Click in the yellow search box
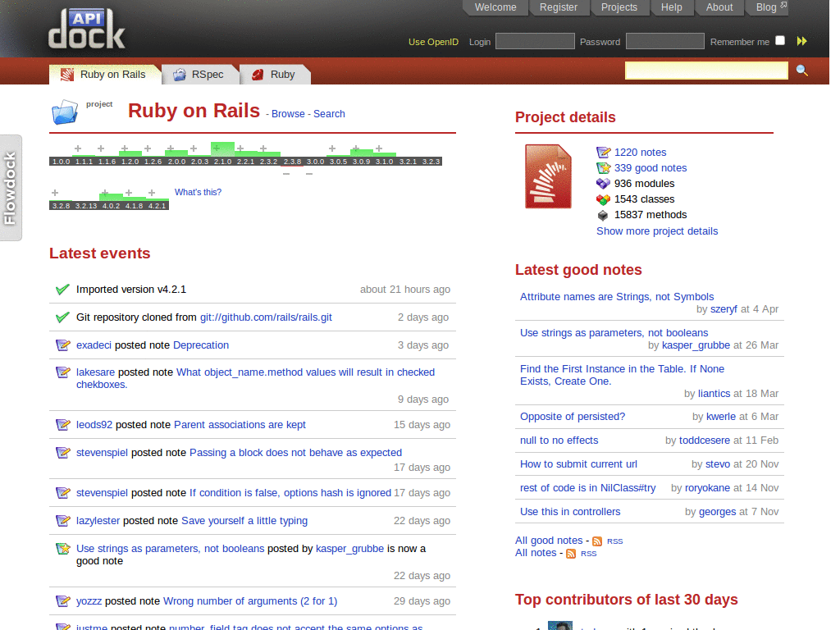This screenshot has width=840, height=630. (706, 71)
